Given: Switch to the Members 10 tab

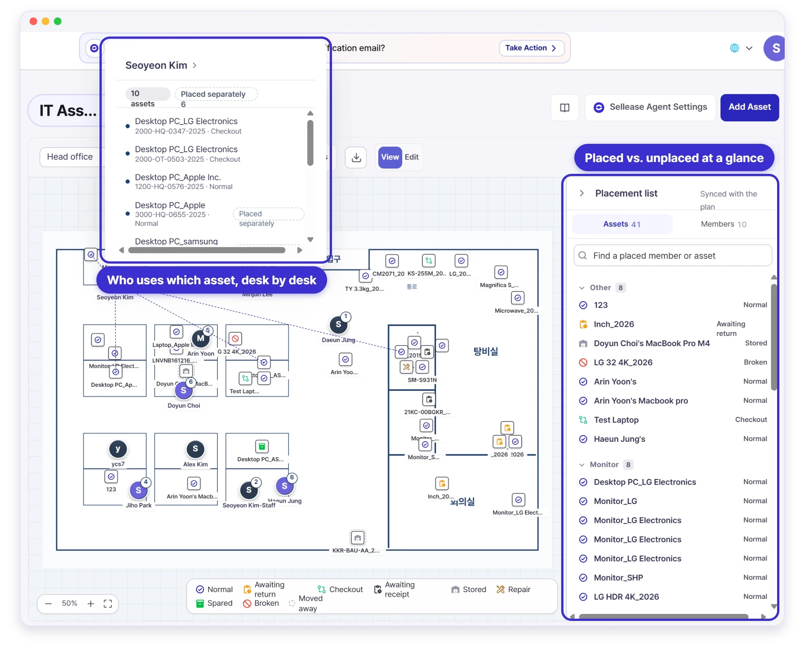Looking at the screenshot, I should click(723, 224).
